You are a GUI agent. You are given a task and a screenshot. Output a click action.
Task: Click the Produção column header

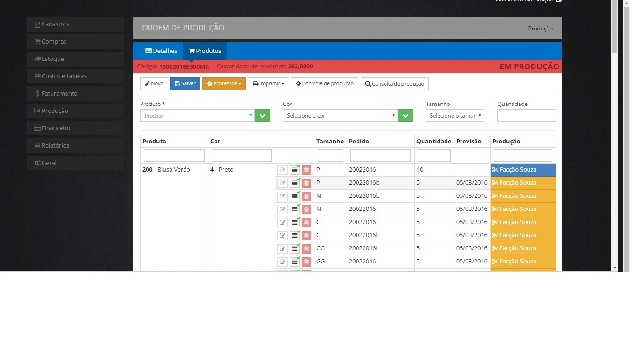click(506, 141)
